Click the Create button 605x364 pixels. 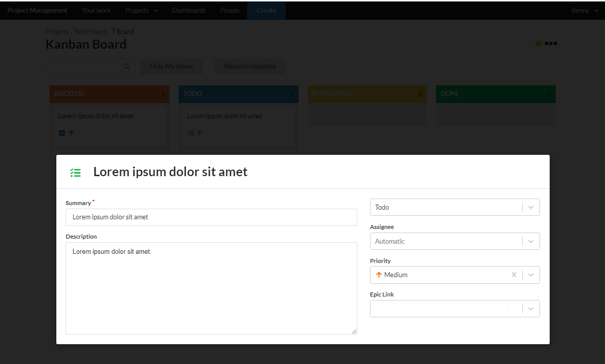[266, 11]
